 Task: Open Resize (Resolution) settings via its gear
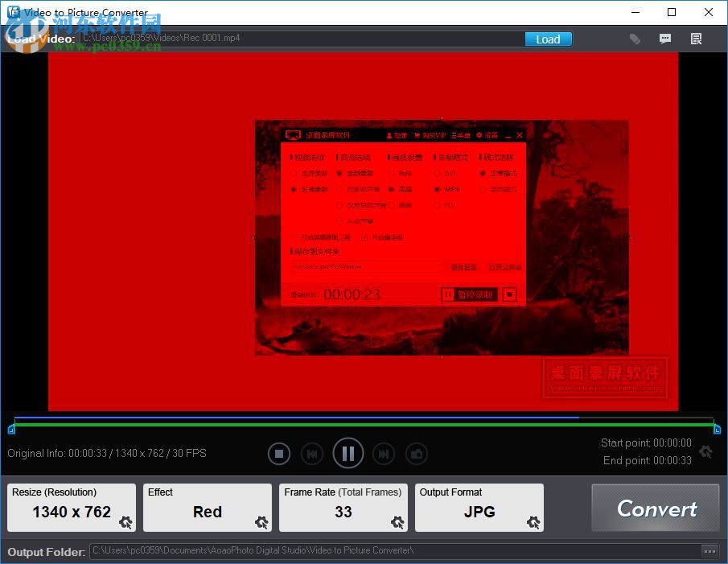125,523
